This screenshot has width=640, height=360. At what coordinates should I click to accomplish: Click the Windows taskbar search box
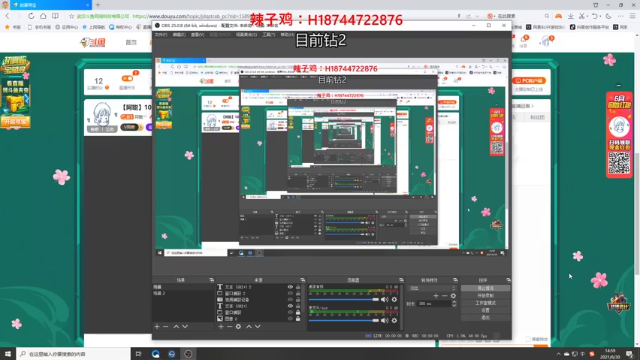tap(73, 354)
